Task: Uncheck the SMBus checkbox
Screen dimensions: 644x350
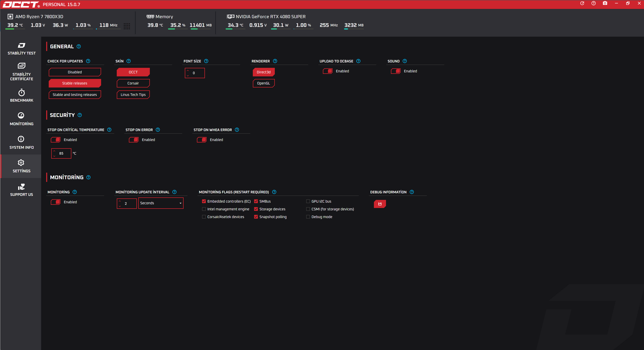Action: click(x=256, y=202)
